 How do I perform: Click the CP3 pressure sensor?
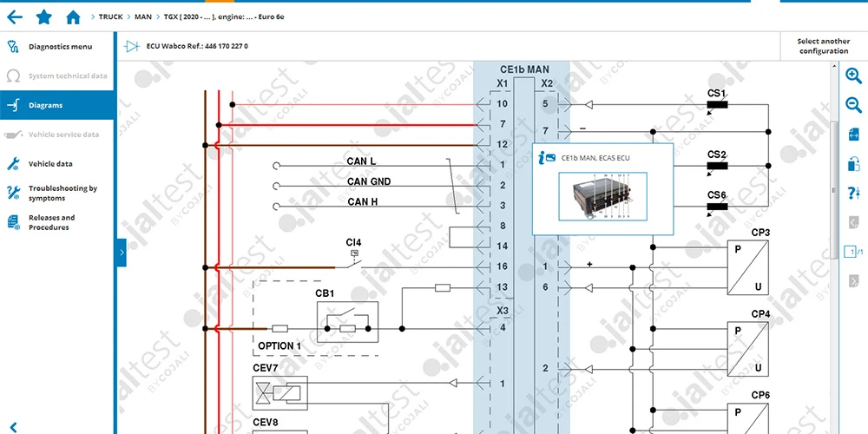click(x=748, y=267)
